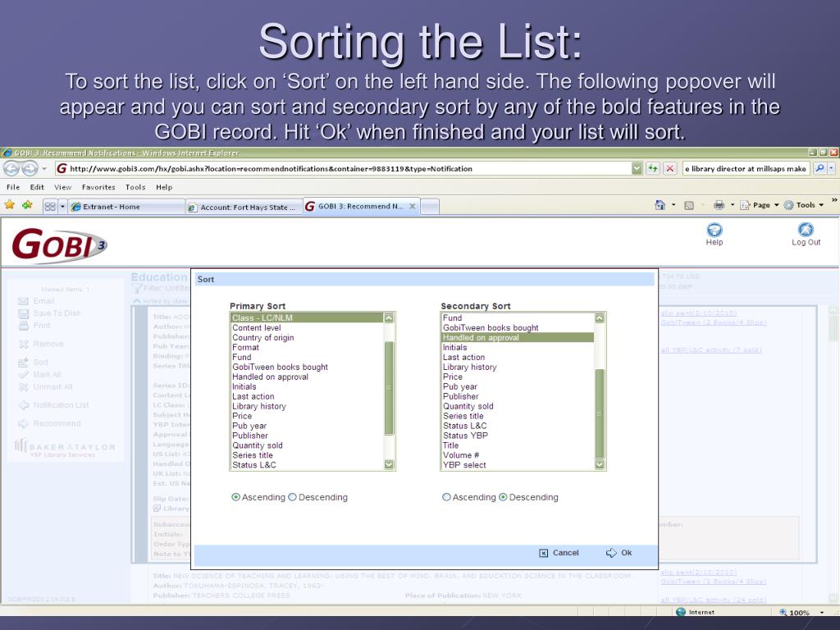Image resolution: width=840 pixels, height=630 pixels.
Task: Select Publisher in Primary Sort list
Action: click(307, 436)
